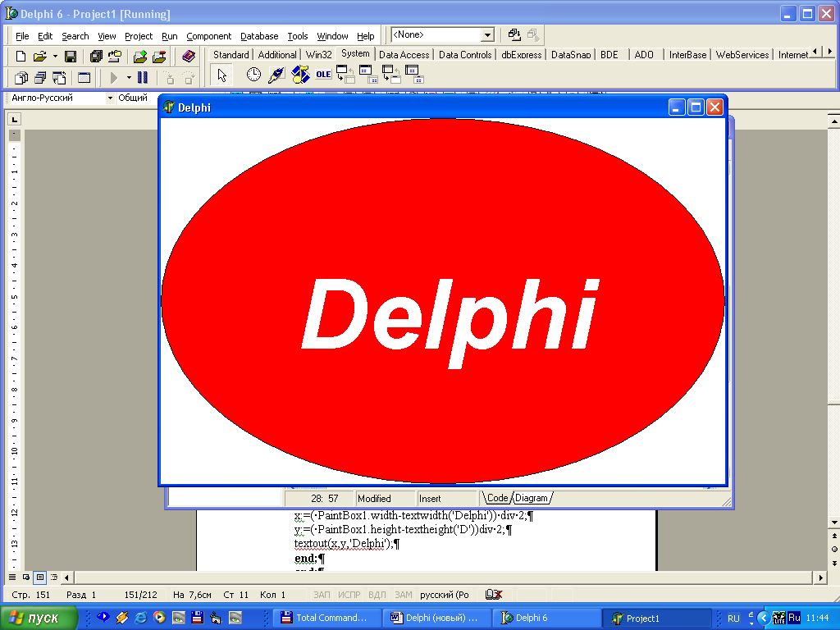Image resolution: width=840 pixels, height=630 pixels.
Task: Select Word normal view button at bottom left
Action: pyautogui.click(x=12, y=577)
